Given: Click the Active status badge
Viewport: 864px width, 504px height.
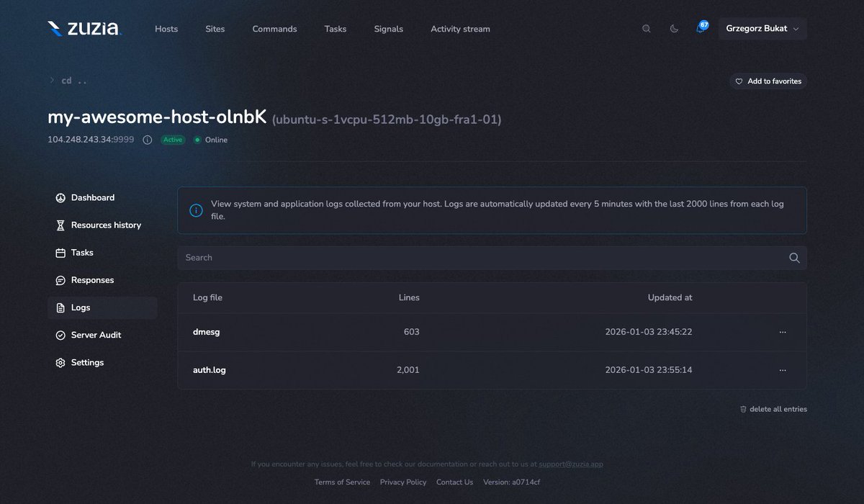Looking at the screenshot, I should pos(173,140).
